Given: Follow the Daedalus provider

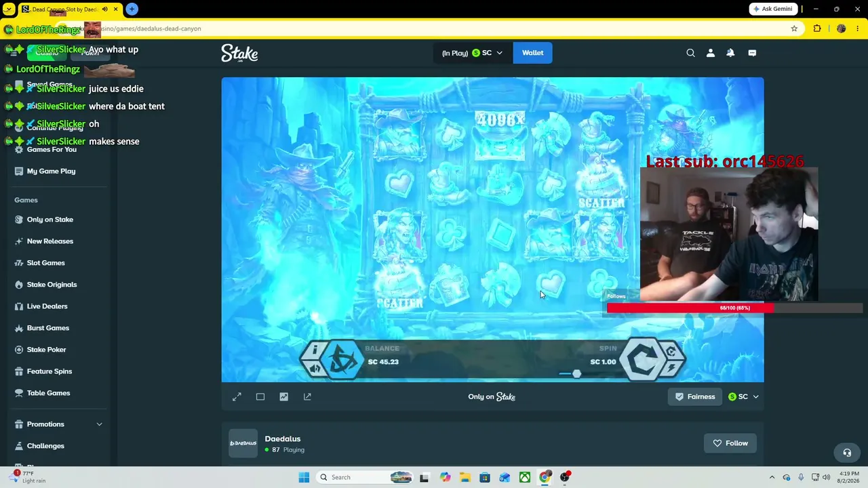Looking at the screenshot, I should tap(730, 443).
